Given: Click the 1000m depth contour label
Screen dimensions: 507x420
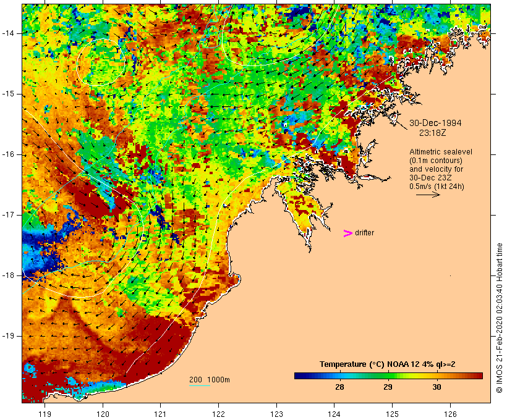Looking at the screenshot, I should pos(218,379).
